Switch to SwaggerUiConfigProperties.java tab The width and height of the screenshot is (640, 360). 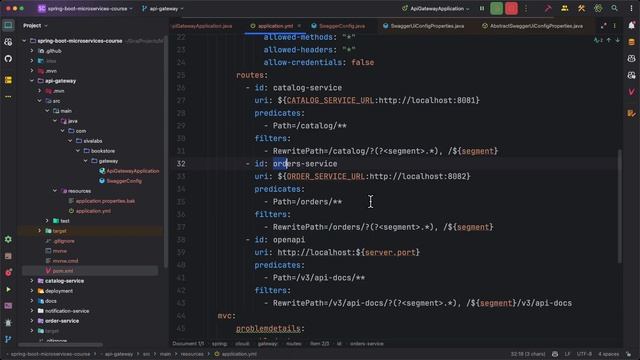coord(423,26)
